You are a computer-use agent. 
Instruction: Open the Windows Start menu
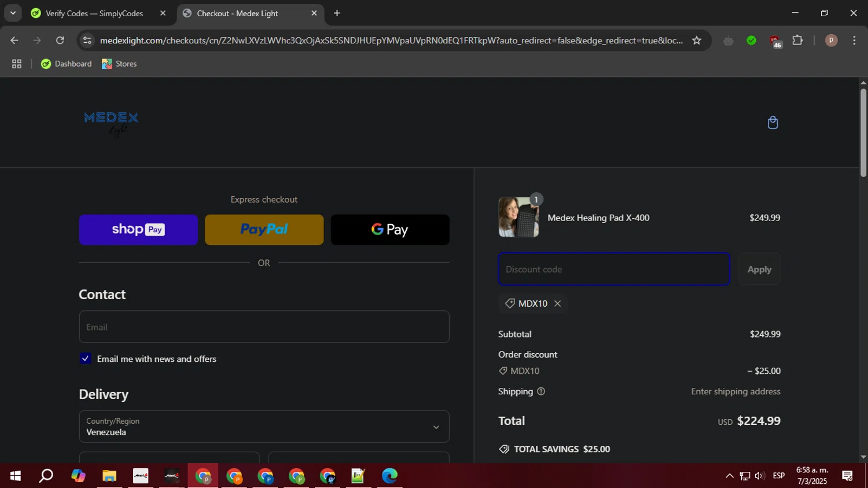point(16,476)
